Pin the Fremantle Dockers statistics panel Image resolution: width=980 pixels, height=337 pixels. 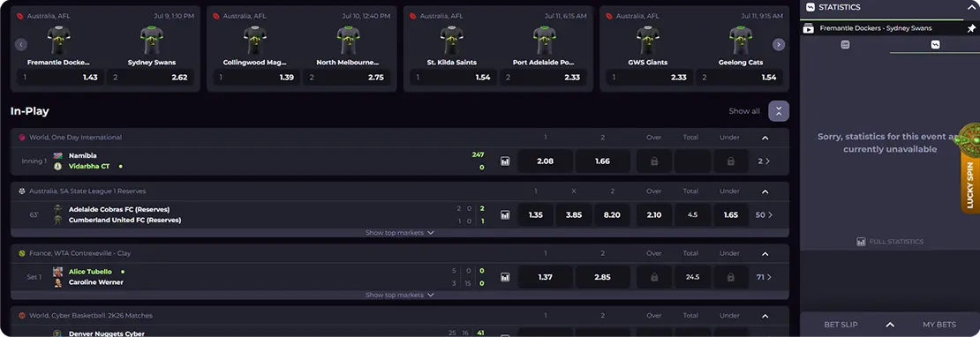970,28
